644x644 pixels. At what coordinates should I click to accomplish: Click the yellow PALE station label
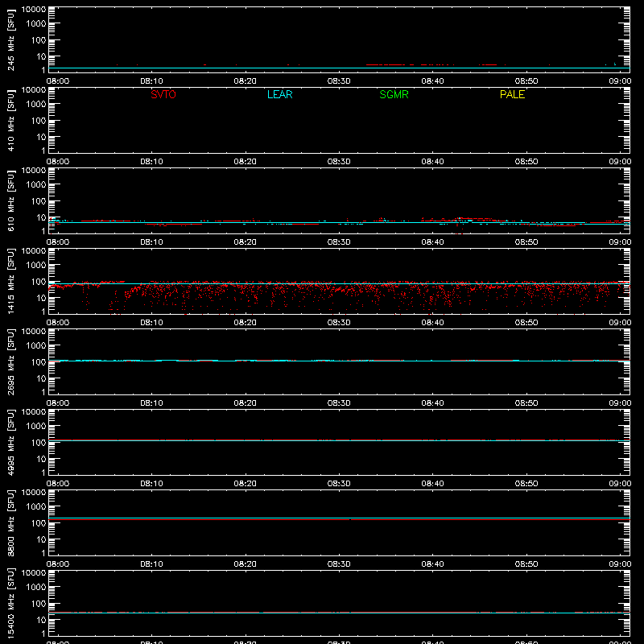(512, 94)
